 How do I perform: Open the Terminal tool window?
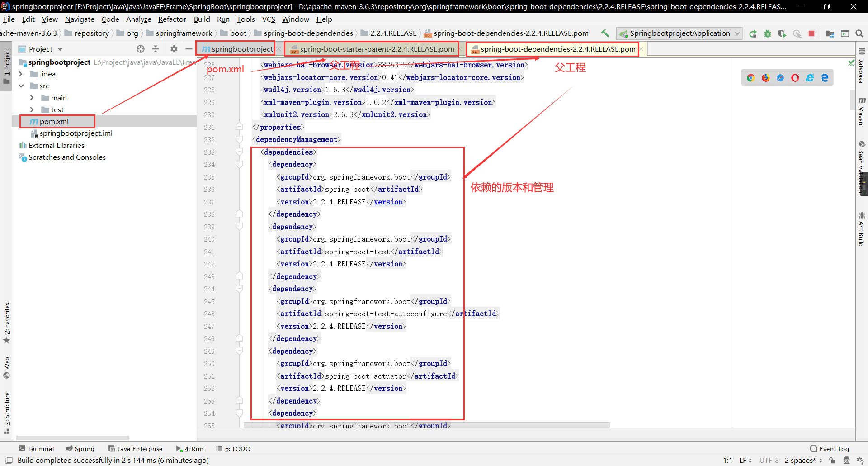[x=36, y=449]
